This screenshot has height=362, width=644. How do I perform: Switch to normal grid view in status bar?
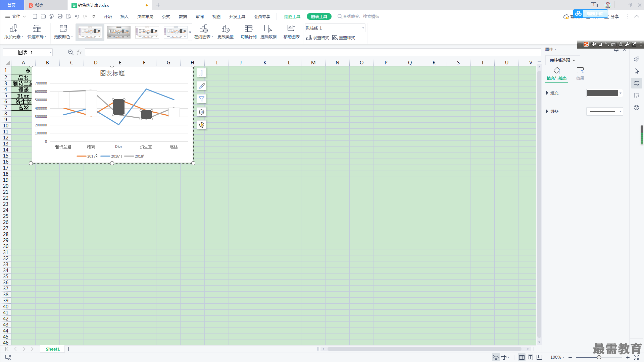coord(522,357)
